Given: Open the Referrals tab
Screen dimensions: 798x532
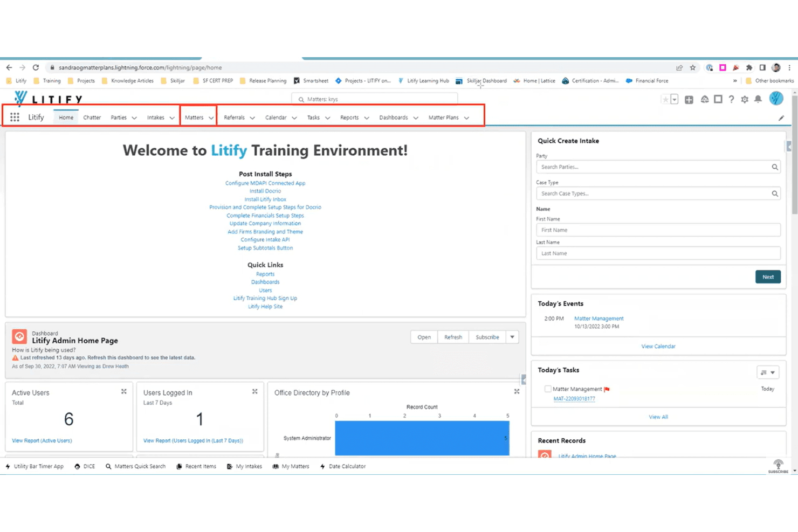Looking at the screenshot, I should point(235,118).
